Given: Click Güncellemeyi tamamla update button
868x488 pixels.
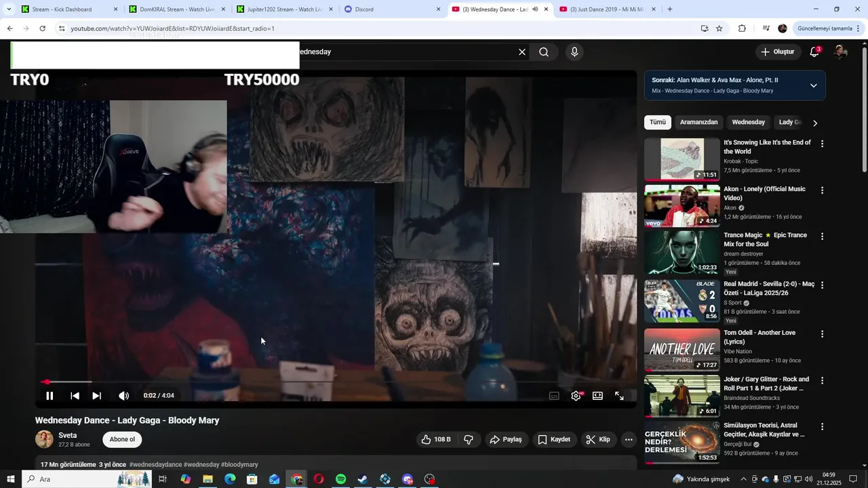Looking at the screenshot, I should 828,28.
